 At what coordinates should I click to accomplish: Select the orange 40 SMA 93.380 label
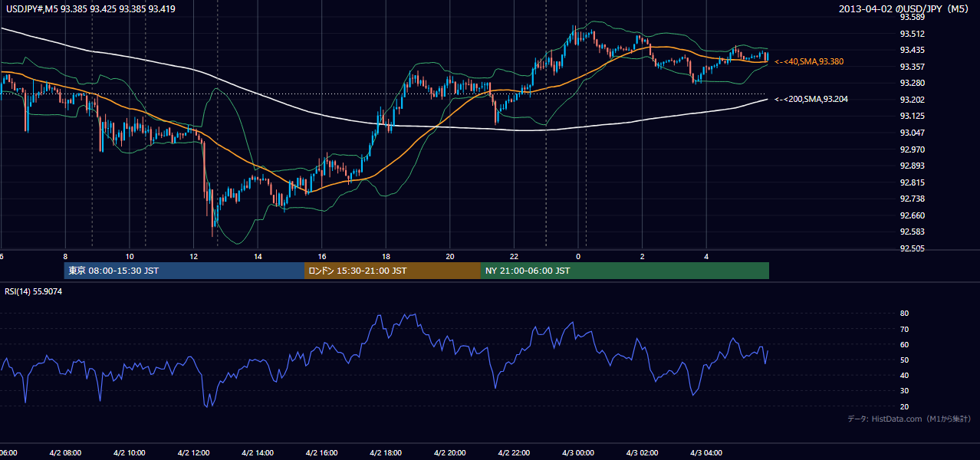click(810, 61)
